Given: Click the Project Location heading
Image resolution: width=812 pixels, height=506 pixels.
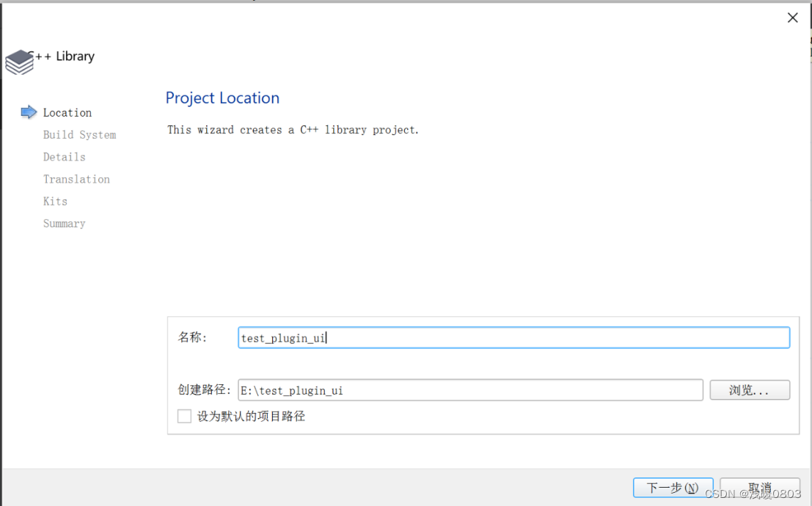Looking at the screenshot, I should click(x=222, y=98).
